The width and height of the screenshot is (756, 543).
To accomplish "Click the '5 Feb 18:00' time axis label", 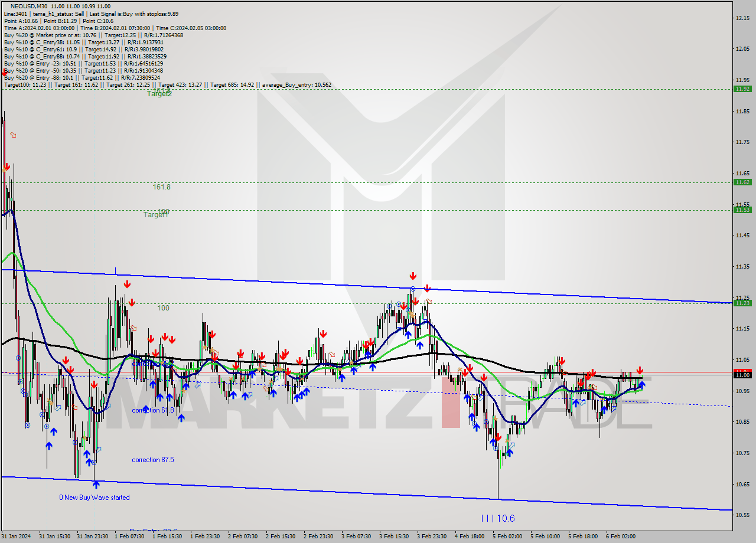I will [583, 537].
